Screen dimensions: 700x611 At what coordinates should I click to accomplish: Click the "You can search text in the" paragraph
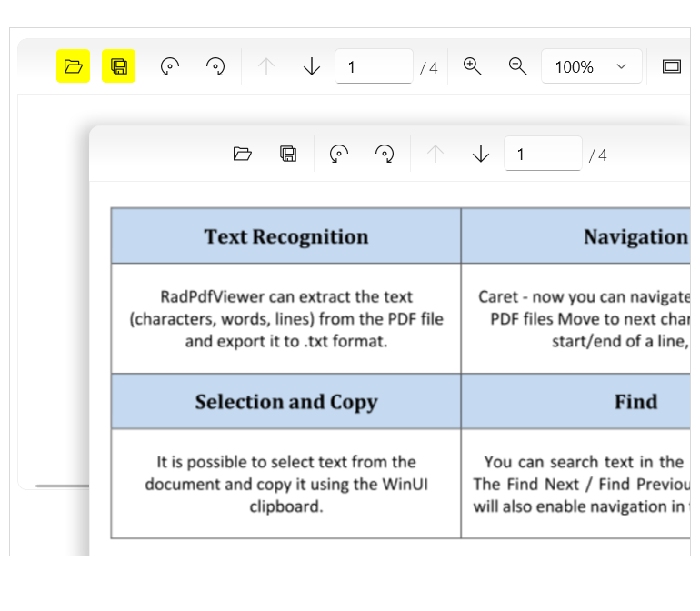(581, 484)
